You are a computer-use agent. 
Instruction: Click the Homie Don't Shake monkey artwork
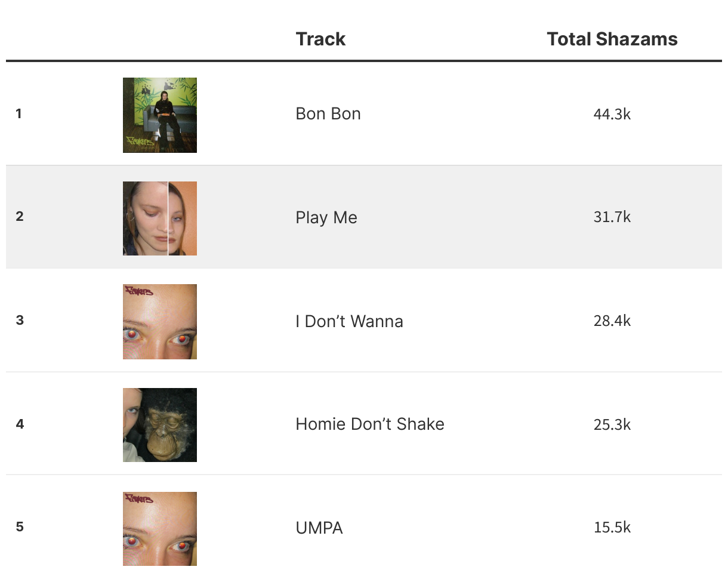pos(160,425)
